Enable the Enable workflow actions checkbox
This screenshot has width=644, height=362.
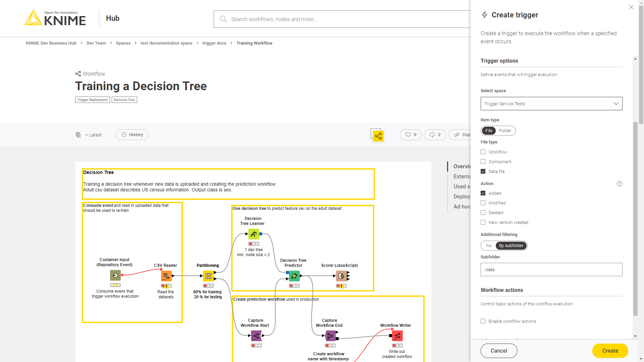pyautogui.click(x=483, y=321)
